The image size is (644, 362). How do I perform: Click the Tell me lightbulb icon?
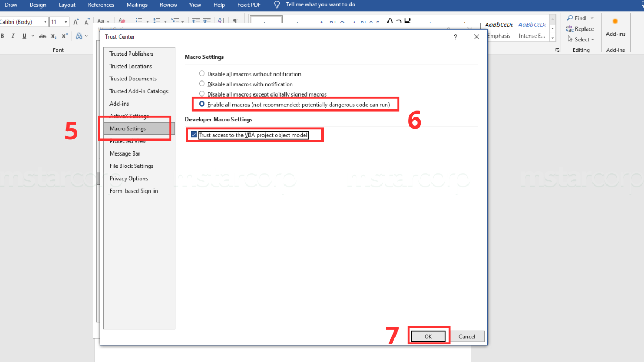pos(277,5)
